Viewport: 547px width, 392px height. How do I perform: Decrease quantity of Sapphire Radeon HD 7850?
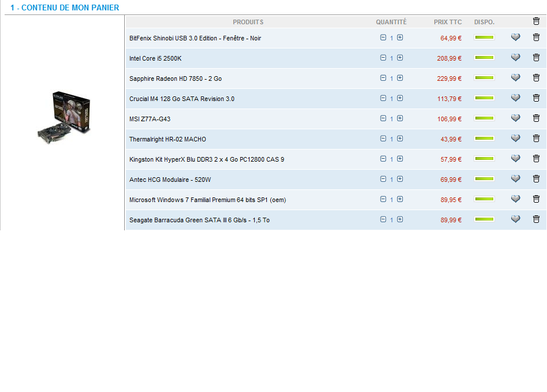[x=383, y=78]
